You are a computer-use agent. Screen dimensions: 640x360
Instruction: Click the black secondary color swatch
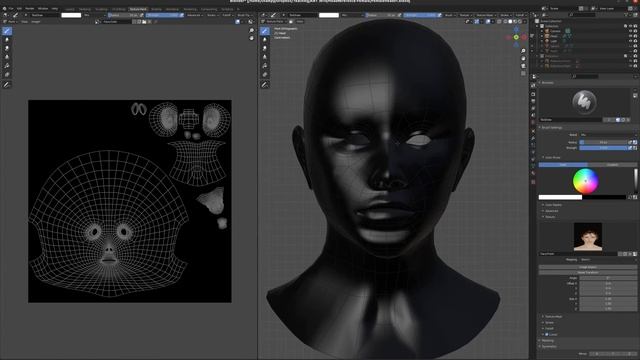pos(604,197)
